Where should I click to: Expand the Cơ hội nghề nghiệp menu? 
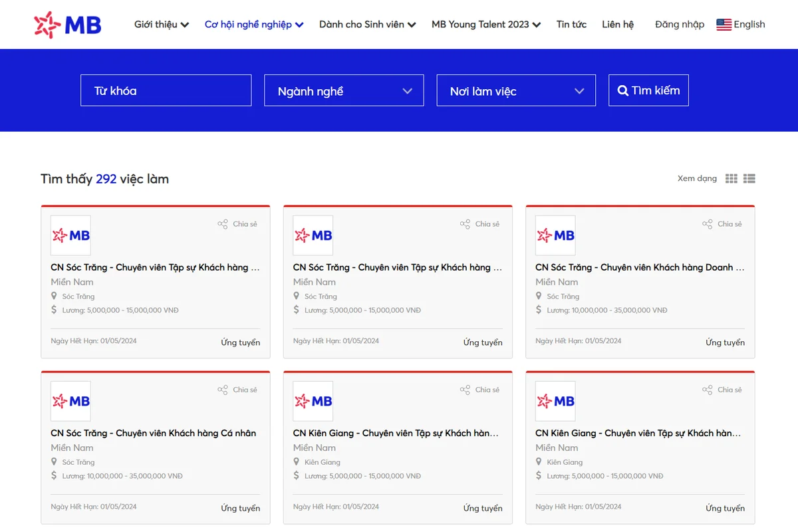tap(254, 25)
